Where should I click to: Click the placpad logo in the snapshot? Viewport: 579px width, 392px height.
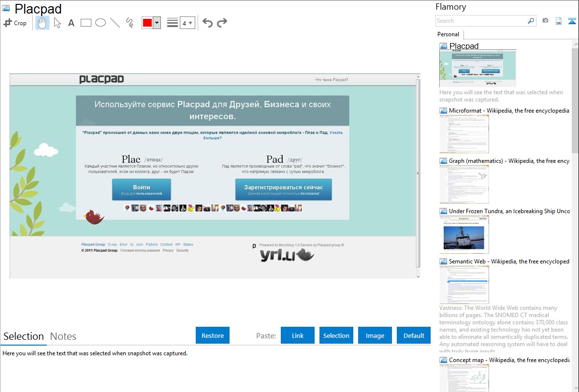coord(101,79)
